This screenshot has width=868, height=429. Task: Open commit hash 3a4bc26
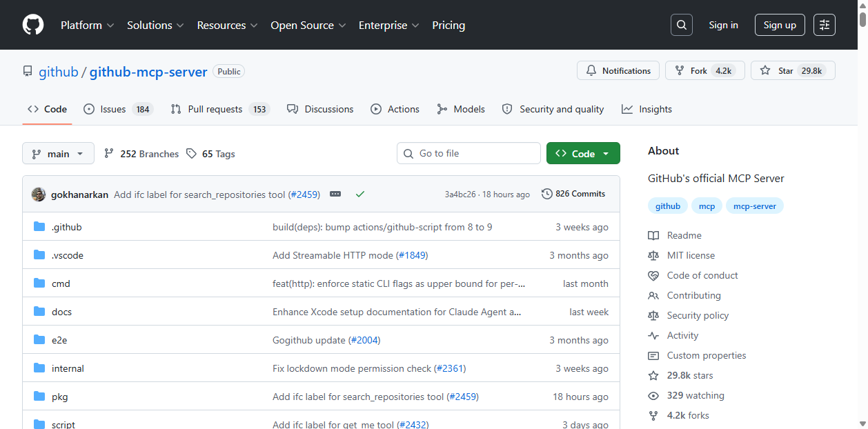(460, 194)
